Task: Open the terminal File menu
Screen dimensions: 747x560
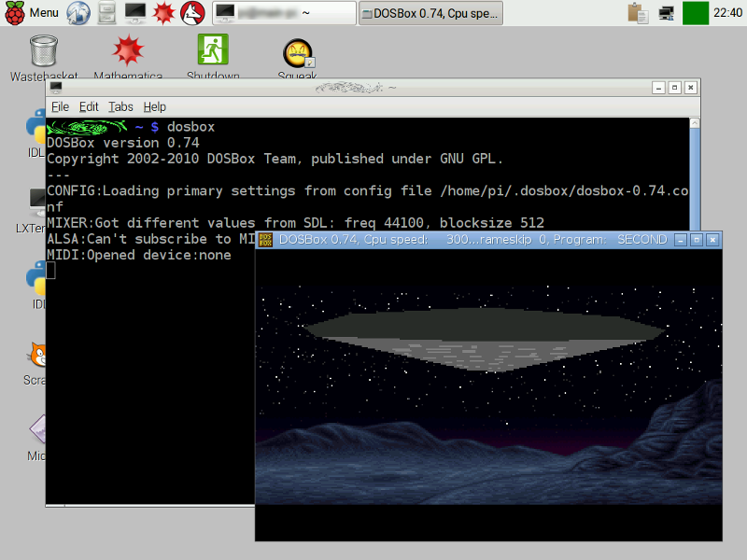Action: 60,106
